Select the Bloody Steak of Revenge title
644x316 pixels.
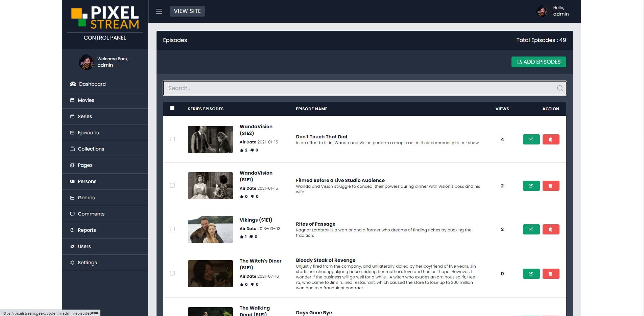[x=326, y=260]
